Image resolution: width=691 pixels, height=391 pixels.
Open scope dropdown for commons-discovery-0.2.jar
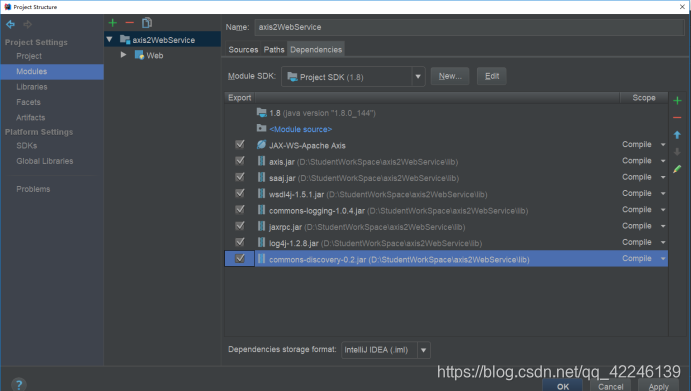coord(663,259)
